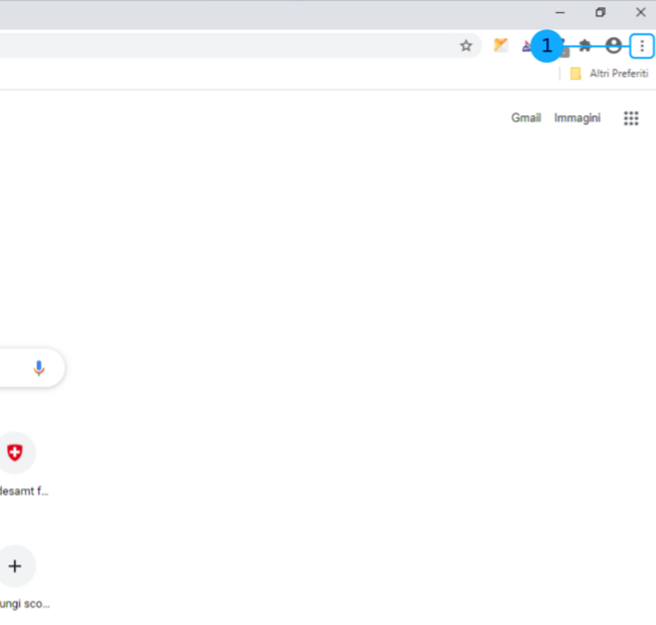Open the Altri Preferiti bookmarks folder
Image resolution: width=656 pixels, height=625 pixels.
click(x=609, y=74)
